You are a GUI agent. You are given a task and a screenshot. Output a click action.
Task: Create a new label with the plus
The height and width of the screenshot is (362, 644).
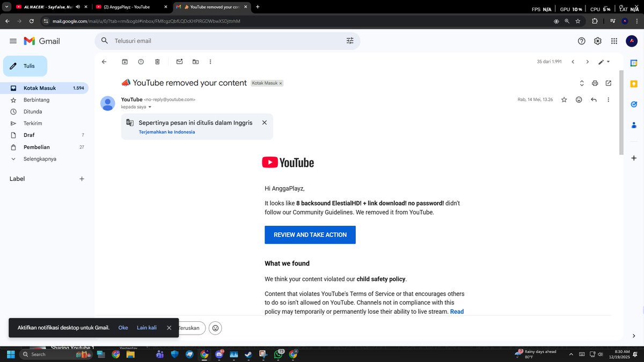(x=82, y=179)
